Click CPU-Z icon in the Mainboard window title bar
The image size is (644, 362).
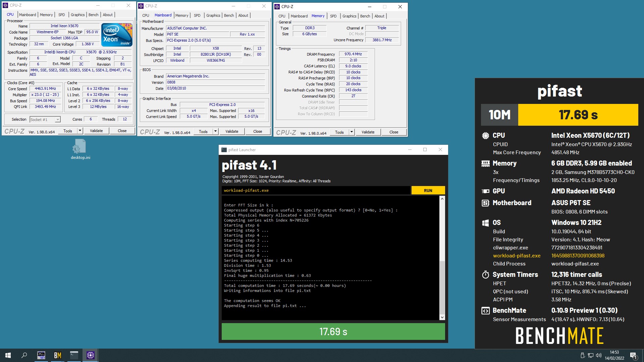pyautogui.click(x=141, y=6)
